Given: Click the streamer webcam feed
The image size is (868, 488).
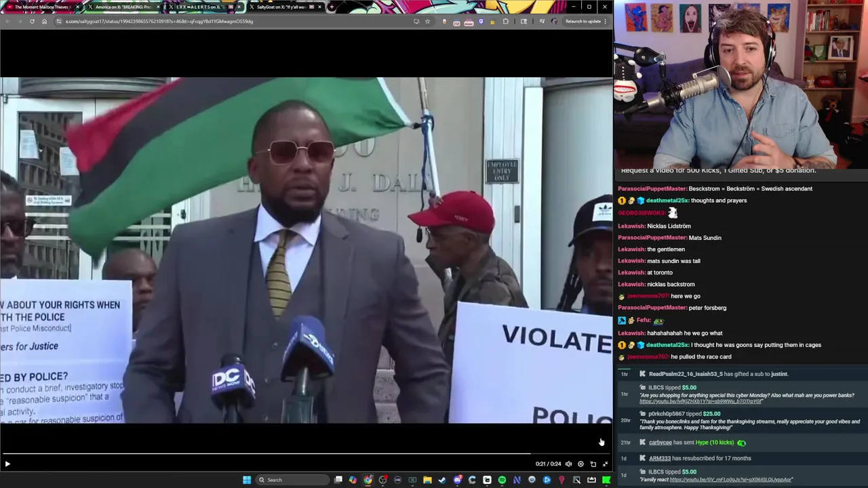Looking at the screenshot, I should [741, 83].
